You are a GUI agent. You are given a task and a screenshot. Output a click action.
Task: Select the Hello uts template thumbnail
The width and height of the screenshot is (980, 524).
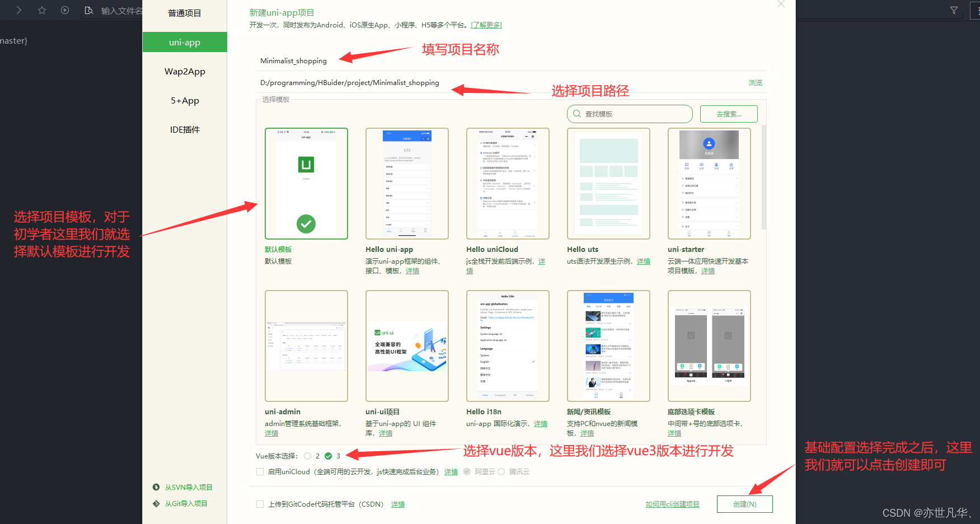click(x=608, y=184)
